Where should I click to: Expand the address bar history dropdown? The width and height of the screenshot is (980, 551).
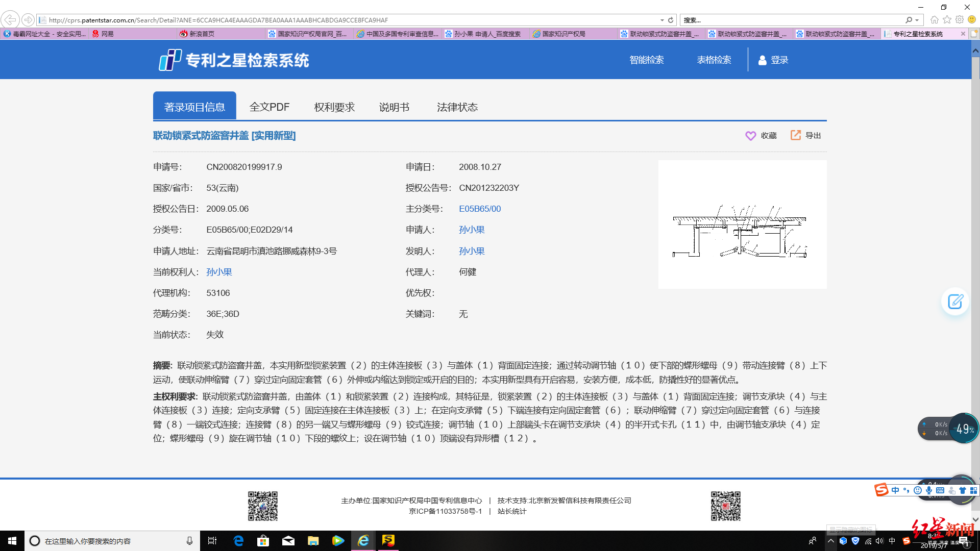[662, 20]
